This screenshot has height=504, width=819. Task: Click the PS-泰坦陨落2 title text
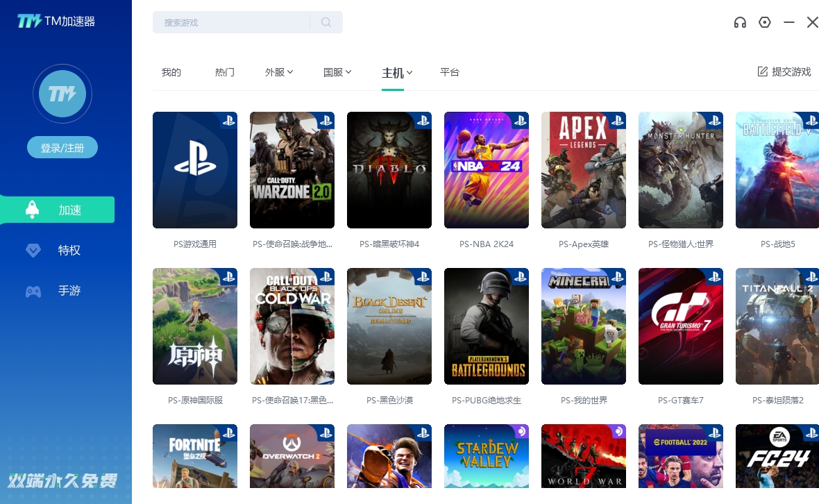[x=778, y=400]
